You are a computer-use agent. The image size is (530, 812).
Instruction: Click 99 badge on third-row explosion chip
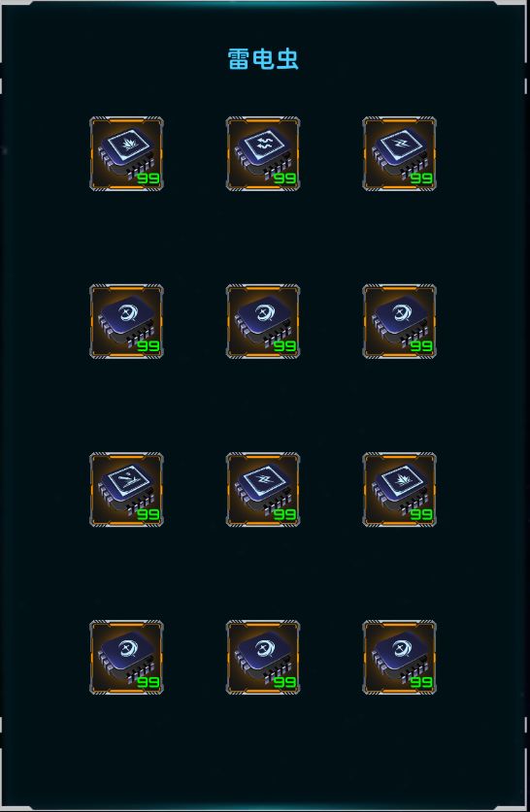tap(421, 514)
